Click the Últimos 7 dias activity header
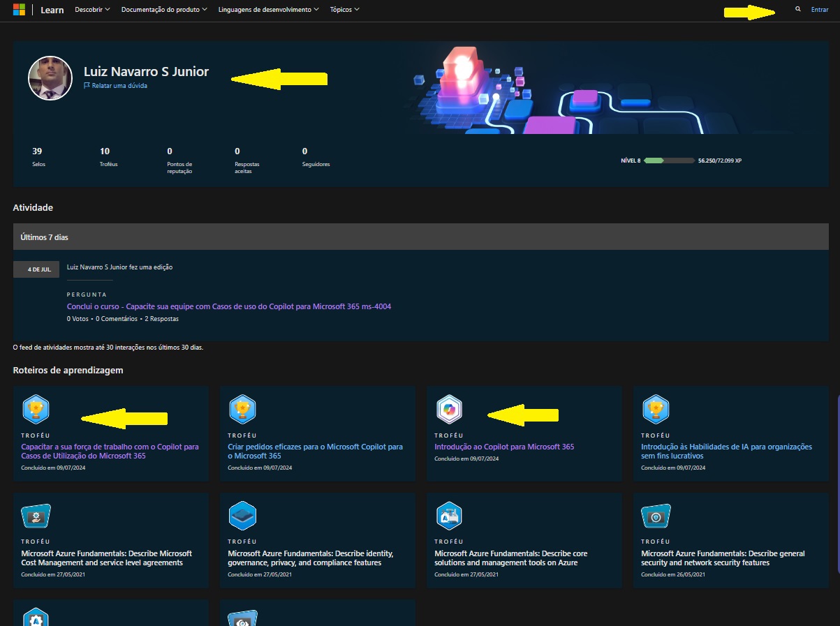Viewport: 840px width, 626px height. 420,237
